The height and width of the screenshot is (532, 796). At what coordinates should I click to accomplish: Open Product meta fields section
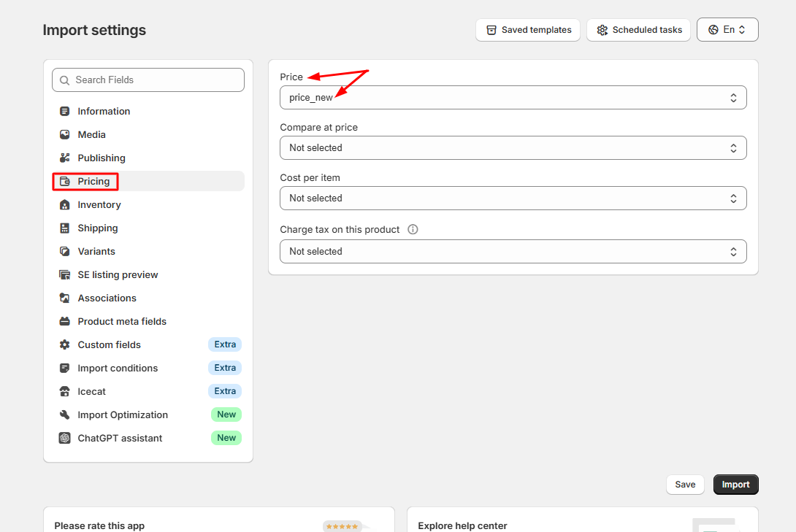coord(148,321)
